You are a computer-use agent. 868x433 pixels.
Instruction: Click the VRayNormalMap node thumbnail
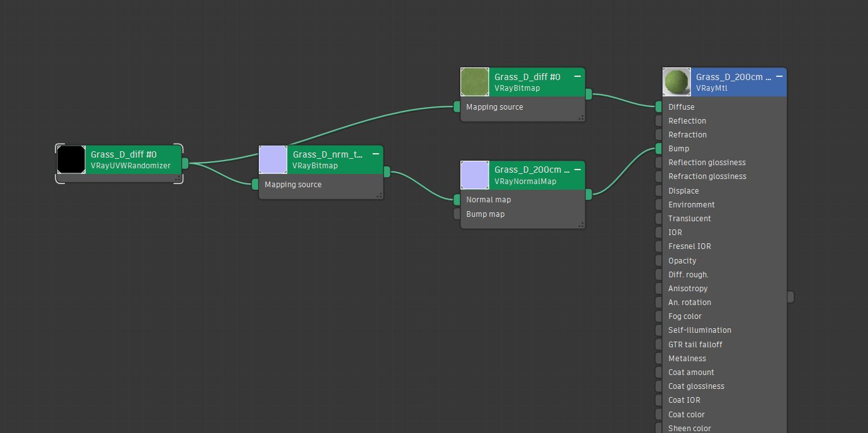[474, 175]
